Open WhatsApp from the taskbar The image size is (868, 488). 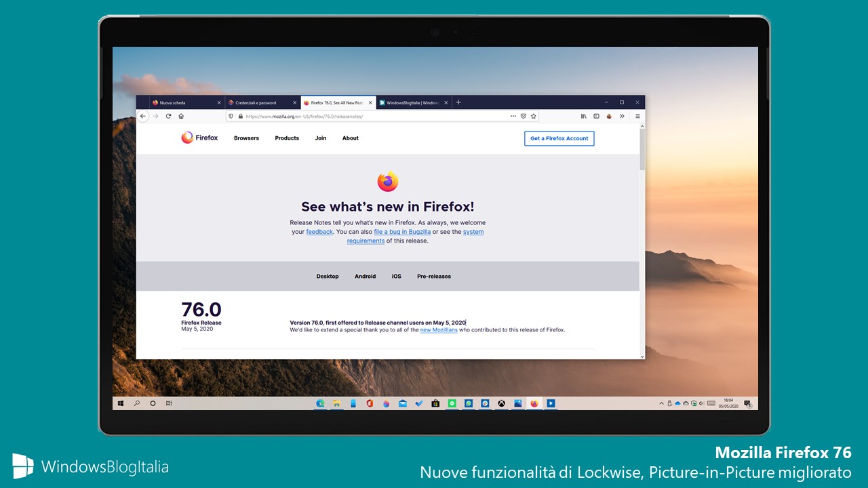(x=469, y=403)
